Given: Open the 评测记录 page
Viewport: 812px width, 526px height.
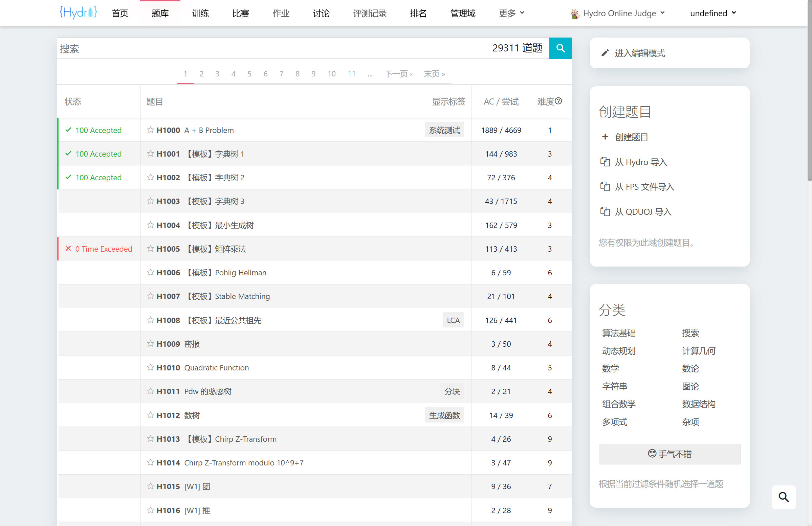Looking at the screenshot, I should tap(370, 14).
